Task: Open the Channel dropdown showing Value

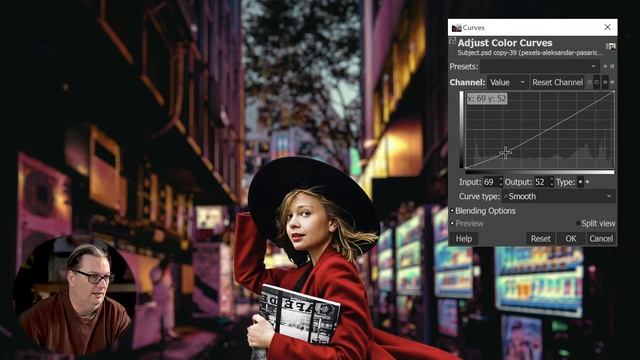Action: [x=507, y=82]
